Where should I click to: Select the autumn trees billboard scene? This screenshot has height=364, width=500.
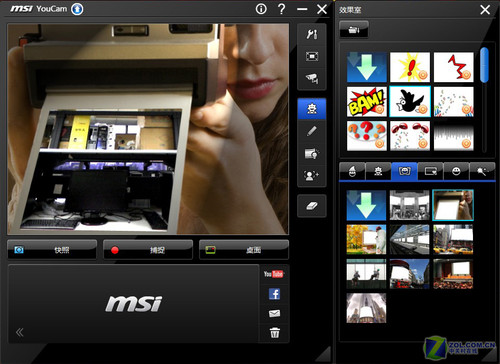(x=366, y=240)
